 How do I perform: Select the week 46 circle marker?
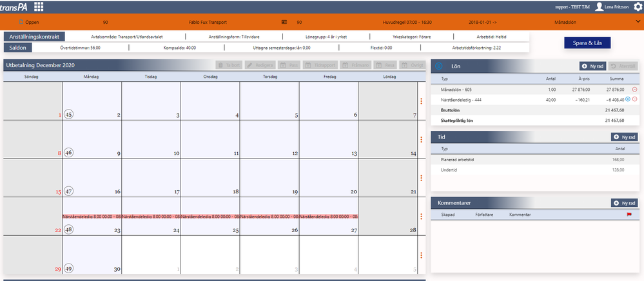[68, 153]
